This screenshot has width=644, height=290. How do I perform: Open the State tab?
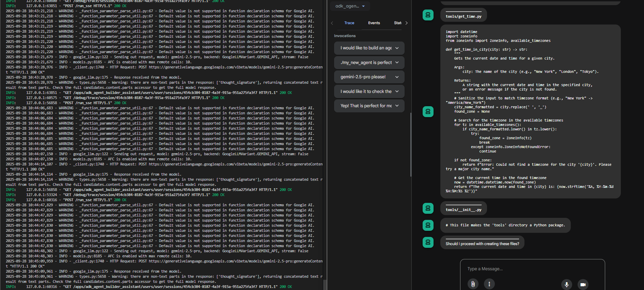point(397,23)
